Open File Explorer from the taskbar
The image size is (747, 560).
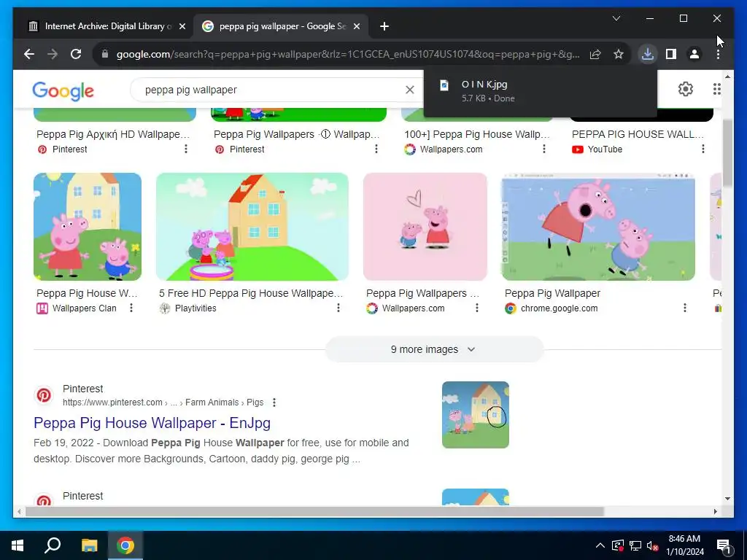(x=89, y=545)
